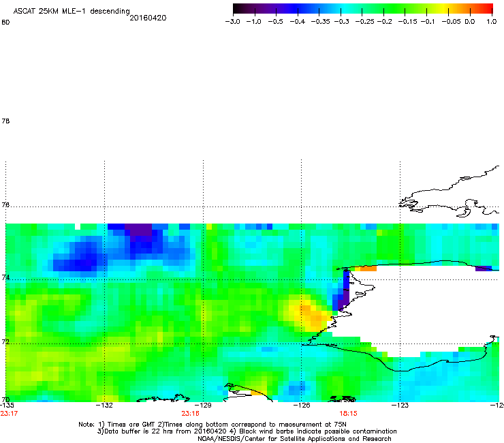Click the -0.35 color scale label

coord(321,22)
